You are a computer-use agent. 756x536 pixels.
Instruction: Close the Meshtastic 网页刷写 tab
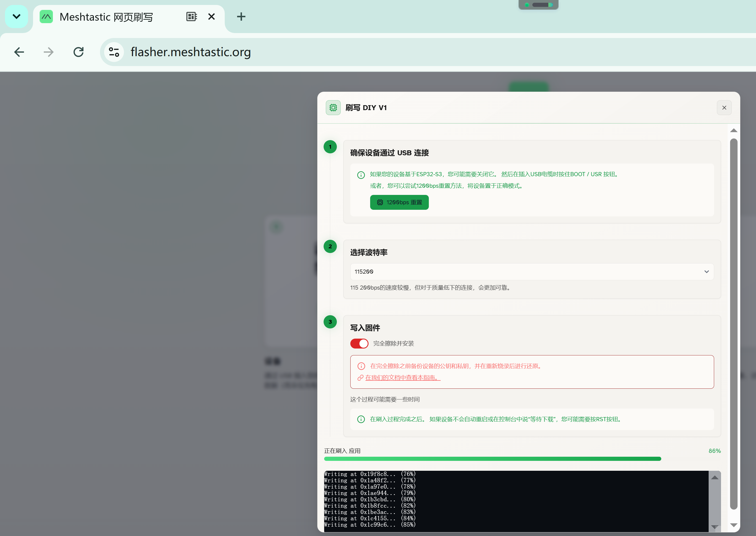coord(212,17)
